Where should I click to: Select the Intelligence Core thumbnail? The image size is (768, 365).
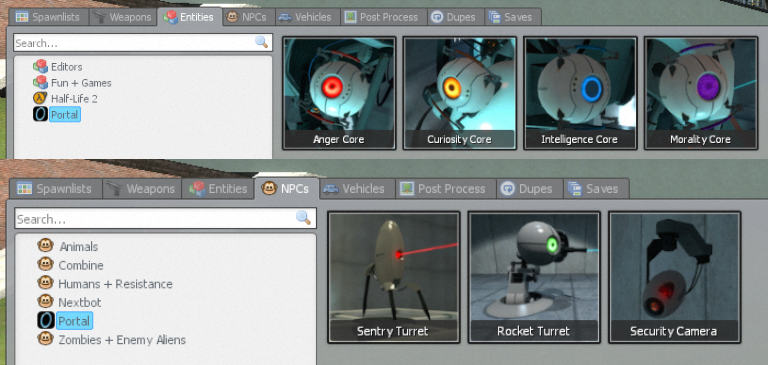(580, 93)
